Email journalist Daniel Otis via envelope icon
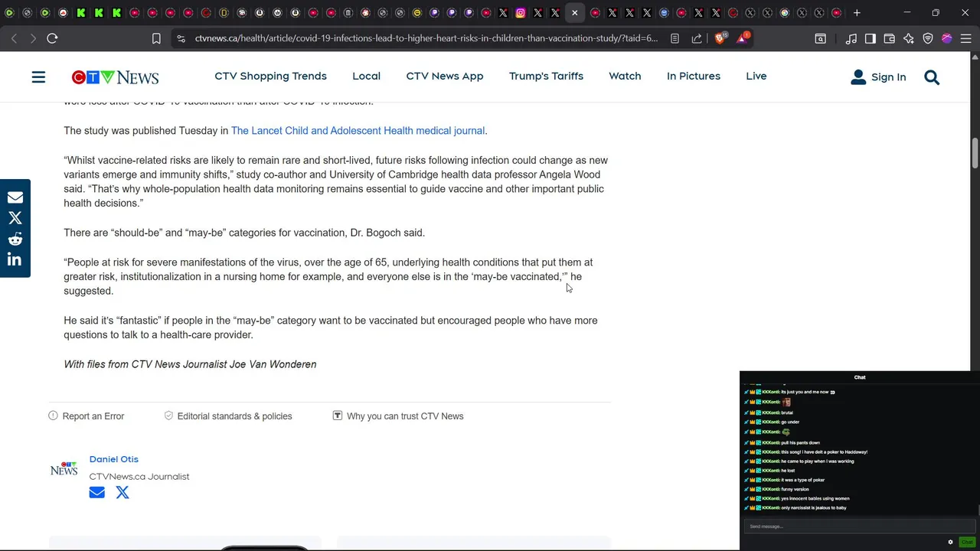This screenshot has height=551, width=980. [96, 493]
